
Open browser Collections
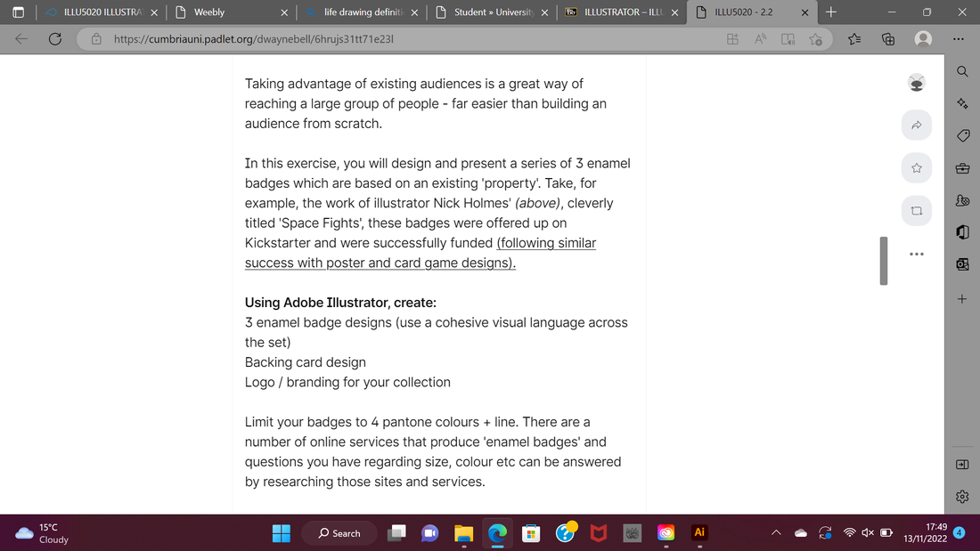click(888, 39)
